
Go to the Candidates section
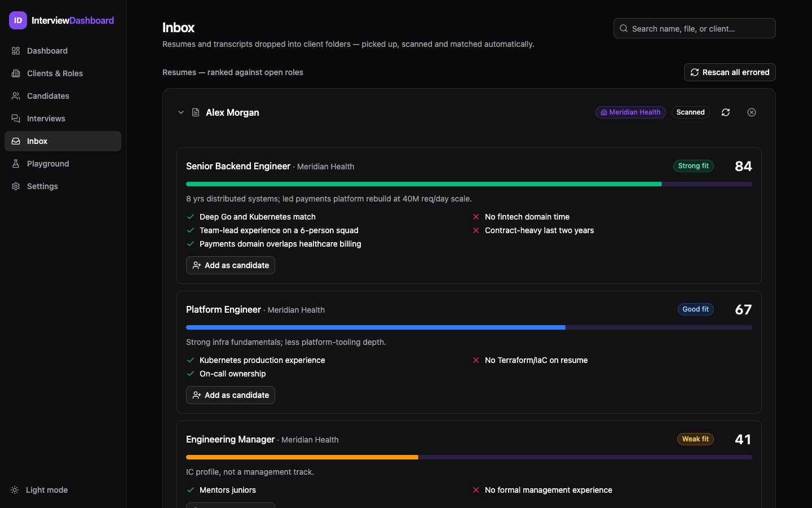pos(63,96)
